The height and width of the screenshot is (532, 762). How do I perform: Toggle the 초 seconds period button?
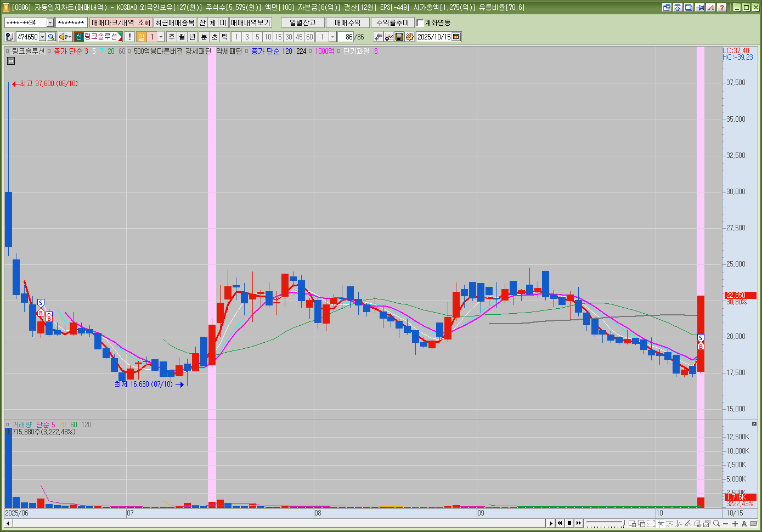tap(215, 37)
